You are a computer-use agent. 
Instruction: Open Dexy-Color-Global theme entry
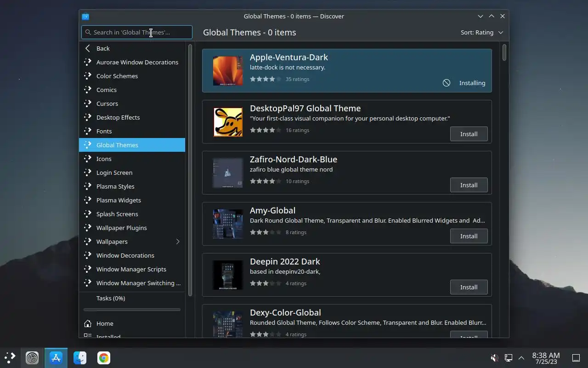coord(347,321)
